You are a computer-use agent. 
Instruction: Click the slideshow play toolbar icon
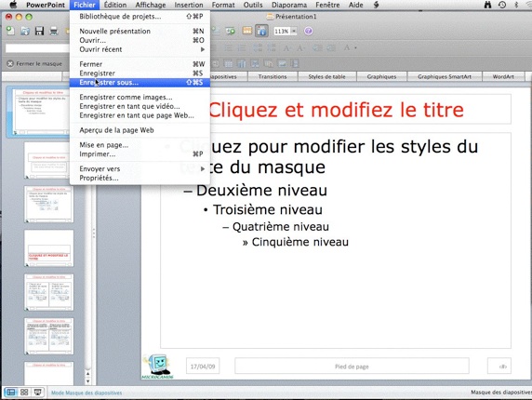click(x=231, y=32)
